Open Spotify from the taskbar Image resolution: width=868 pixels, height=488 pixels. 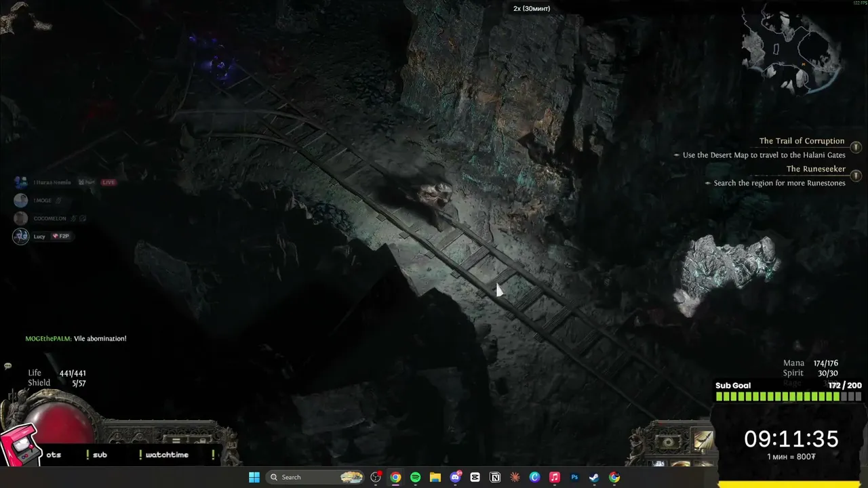(415, 477)
